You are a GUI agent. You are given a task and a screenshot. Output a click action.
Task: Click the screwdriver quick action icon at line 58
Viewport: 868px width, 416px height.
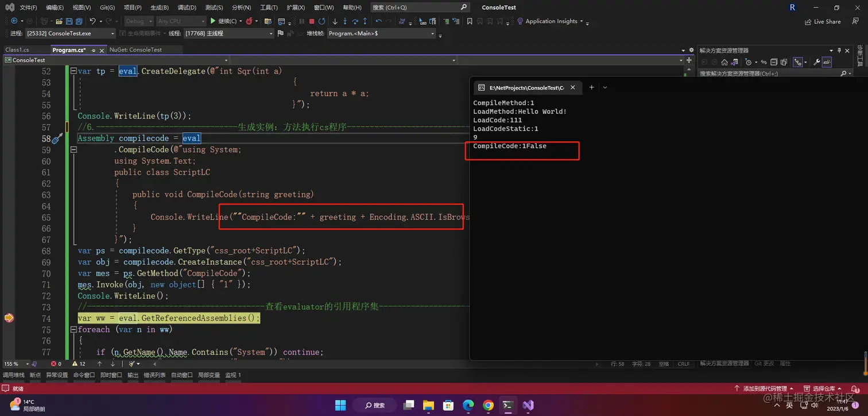[57, 138]
